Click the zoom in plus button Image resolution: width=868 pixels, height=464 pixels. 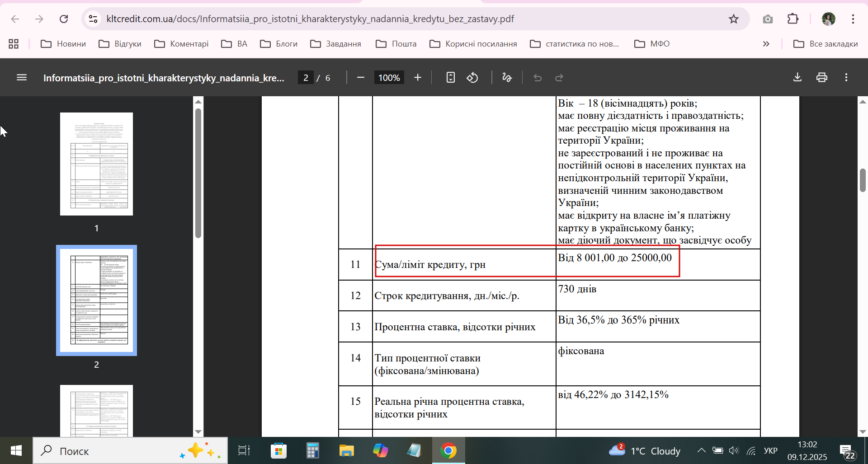click(x=417, y=78)
